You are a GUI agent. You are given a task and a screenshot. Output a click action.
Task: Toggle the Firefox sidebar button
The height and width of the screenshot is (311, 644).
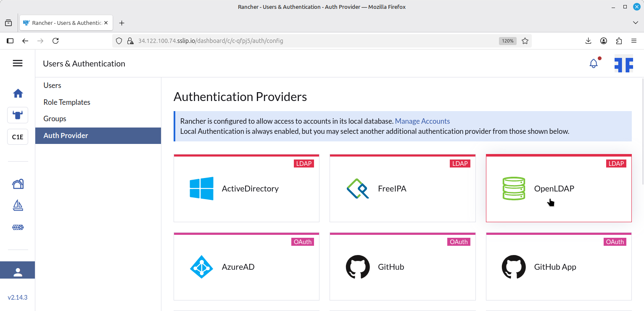click(10, 41)
